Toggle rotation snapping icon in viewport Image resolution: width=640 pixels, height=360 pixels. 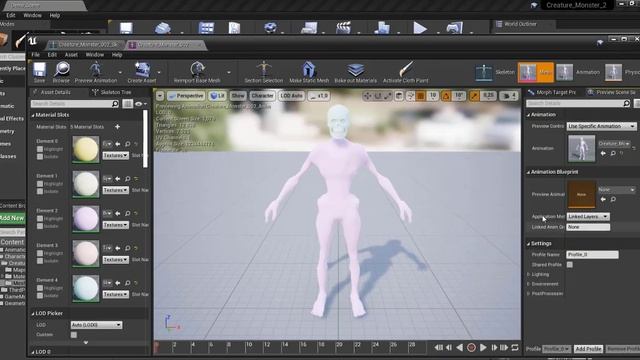[446, 96]
